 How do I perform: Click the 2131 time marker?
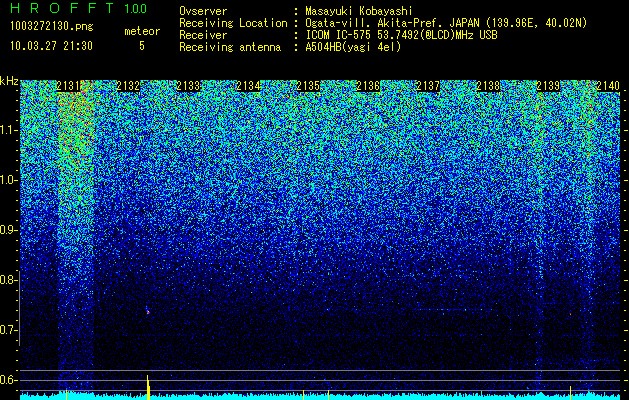(68, 86)
